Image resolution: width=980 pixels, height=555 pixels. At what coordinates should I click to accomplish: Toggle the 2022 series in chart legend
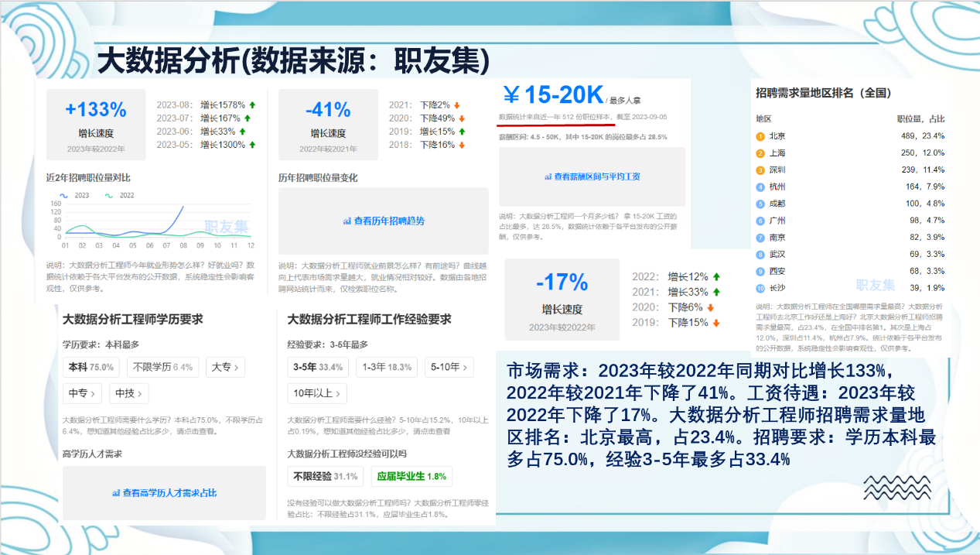(120, 195)
